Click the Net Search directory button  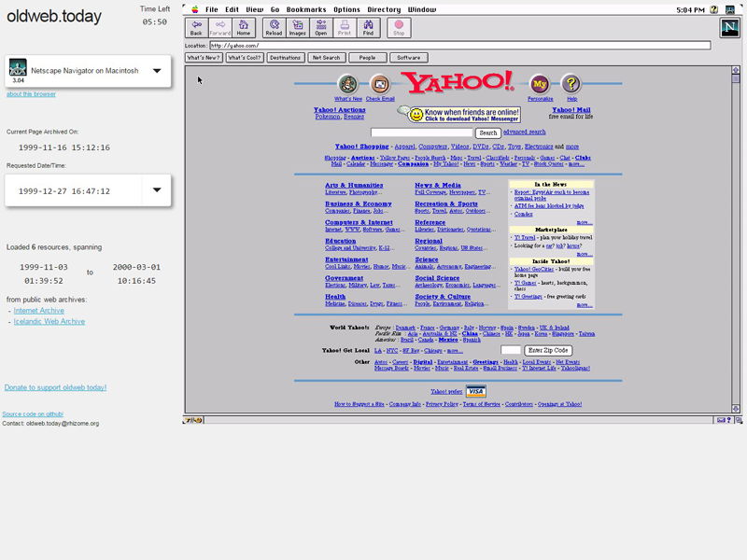[326, 58]
